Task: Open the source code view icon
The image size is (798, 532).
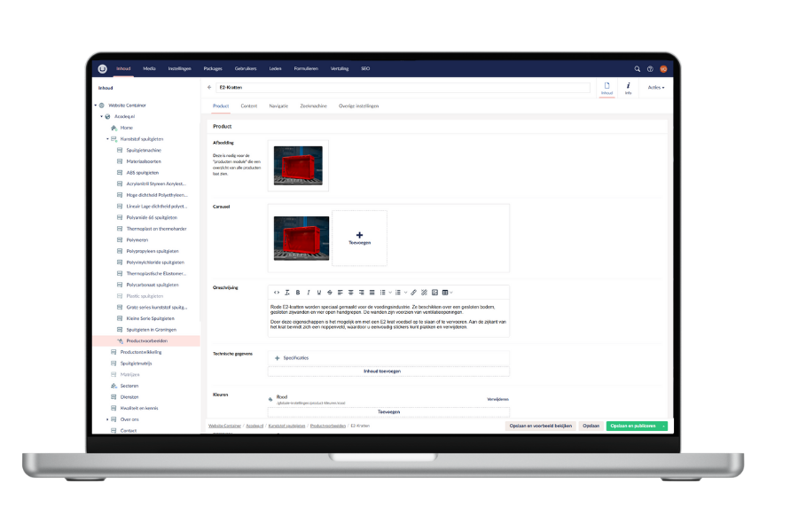Action: (277, 293)
